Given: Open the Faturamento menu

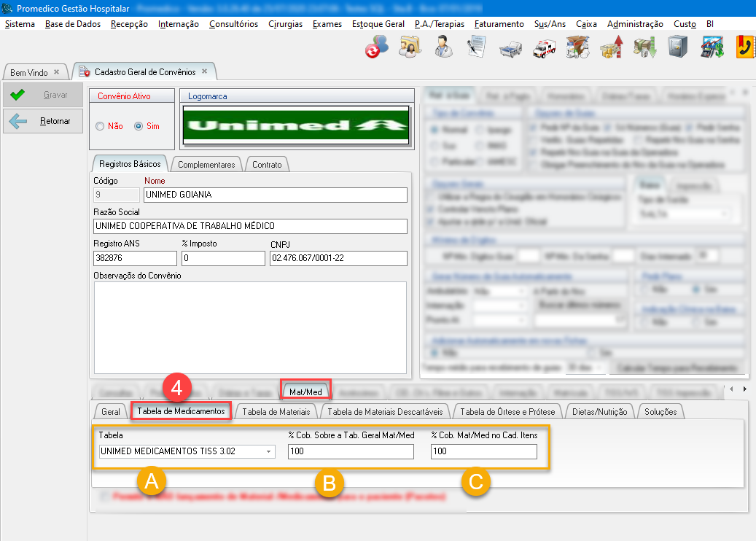Looking at the screenshot, I should tap(499, 24).
